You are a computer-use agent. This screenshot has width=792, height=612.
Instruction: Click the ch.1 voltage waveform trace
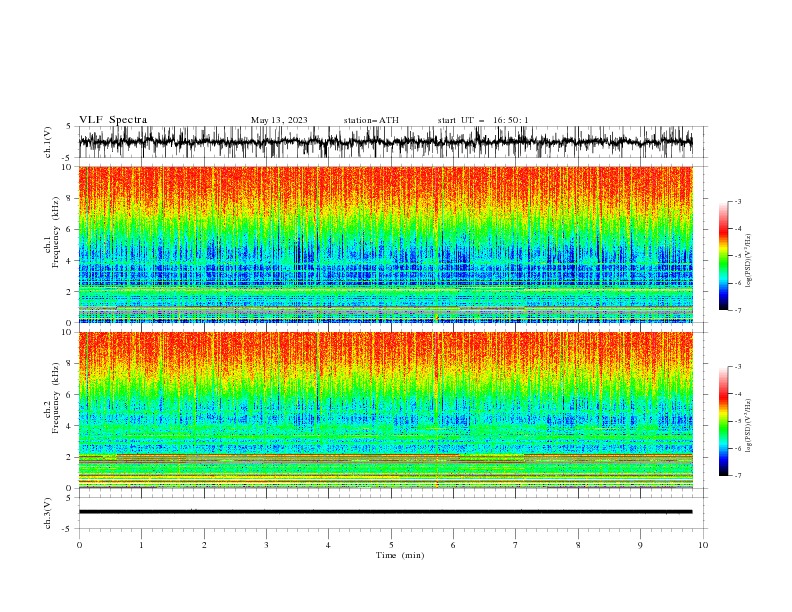[x=385, y=142]
